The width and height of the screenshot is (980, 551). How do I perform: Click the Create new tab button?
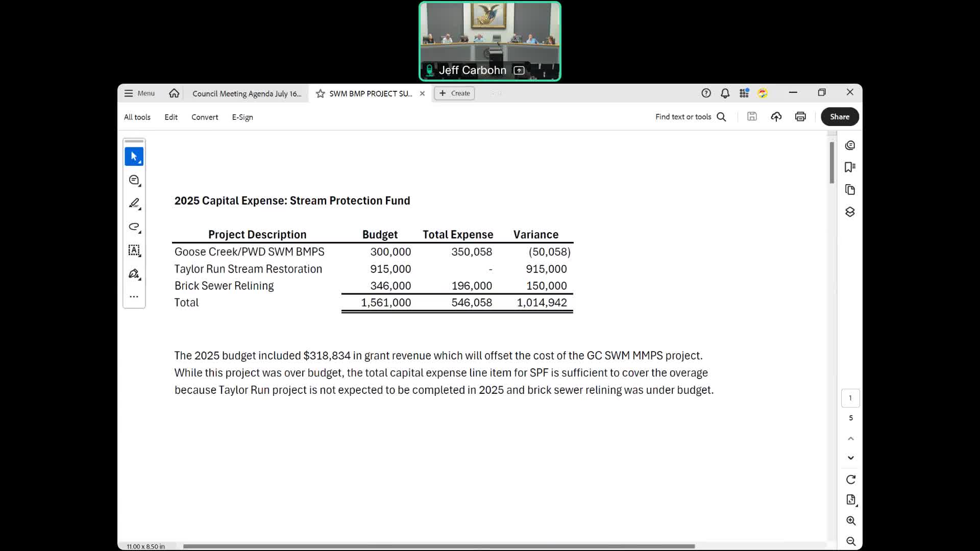coord(454,93)
